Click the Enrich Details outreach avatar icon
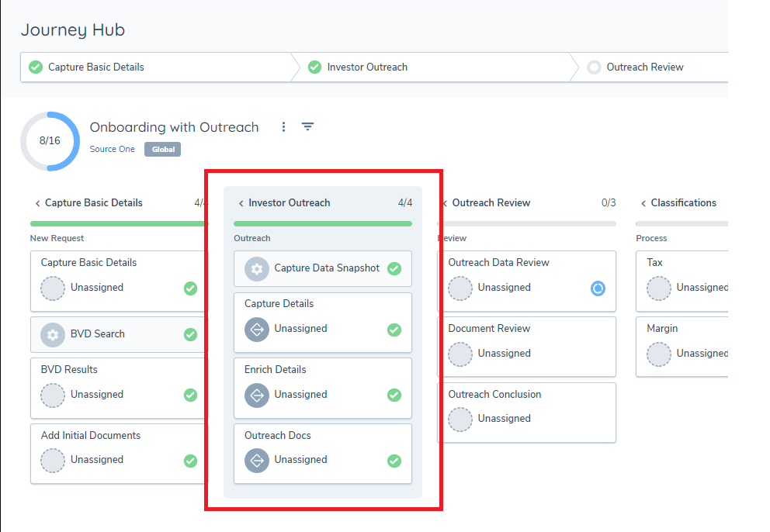 pyautogui.click(x=257, y=395)
